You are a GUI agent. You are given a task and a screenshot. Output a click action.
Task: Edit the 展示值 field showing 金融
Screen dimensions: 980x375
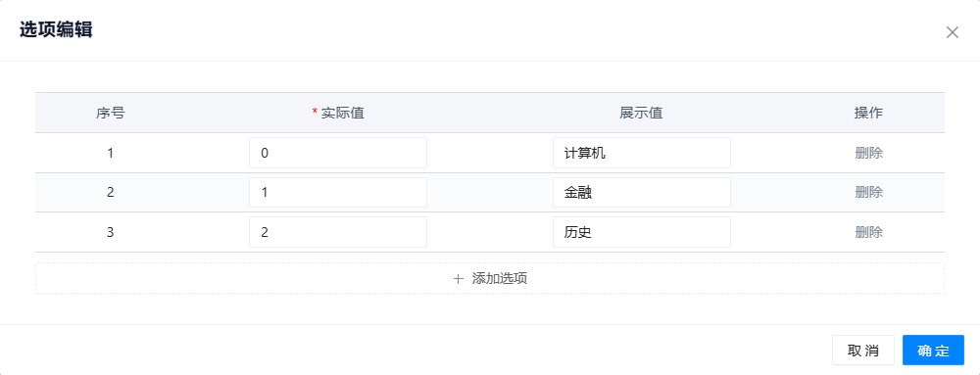click(641, 192)
